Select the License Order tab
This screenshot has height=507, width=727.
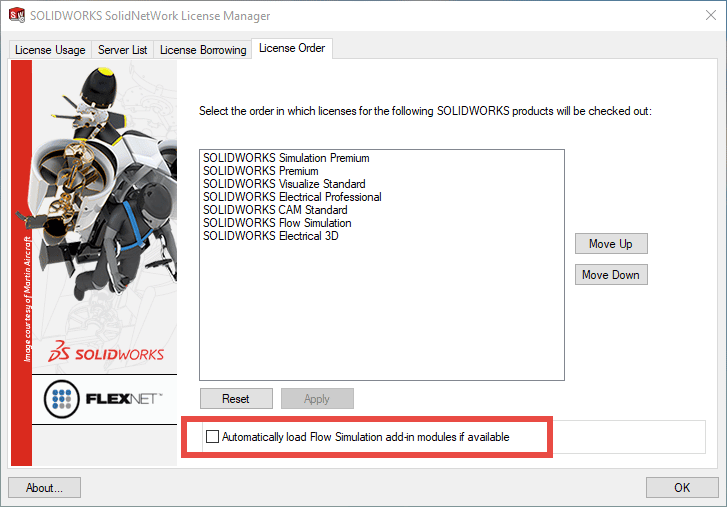(292, 48)
